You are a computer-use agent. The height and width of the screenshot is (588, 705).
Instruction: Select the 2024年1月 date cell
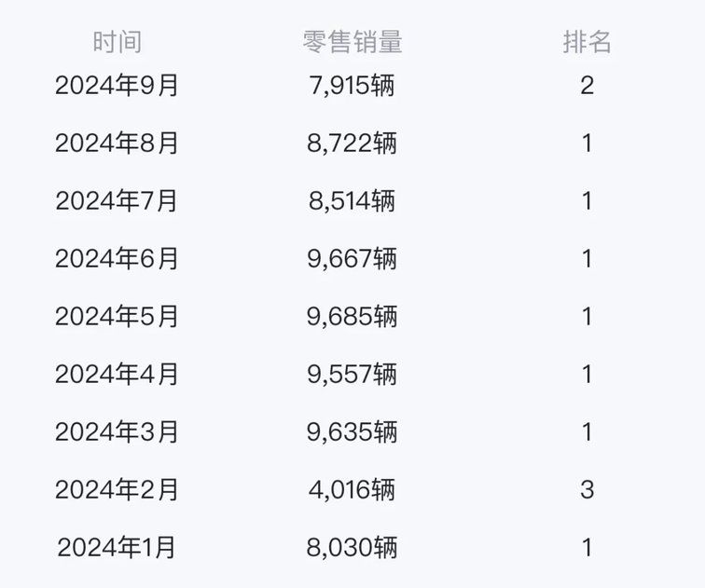(117, 548)
